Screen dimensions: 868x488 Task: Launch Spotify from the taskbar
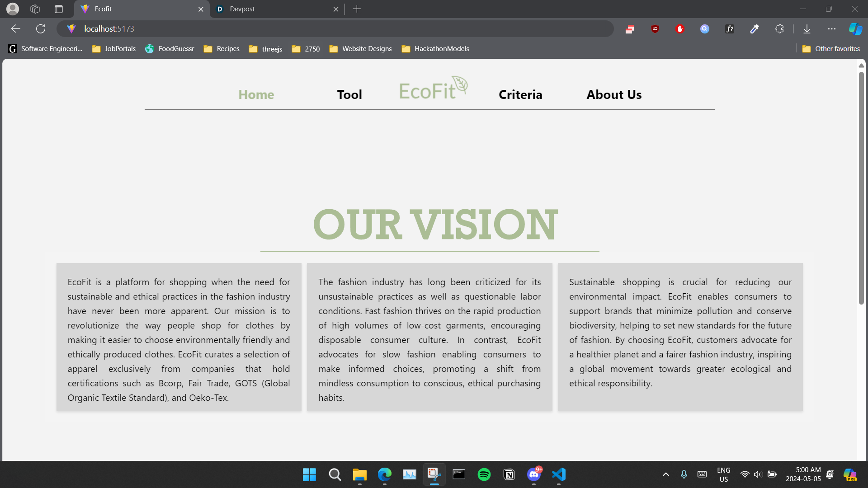pyautogui.click(x=484, y=474)
